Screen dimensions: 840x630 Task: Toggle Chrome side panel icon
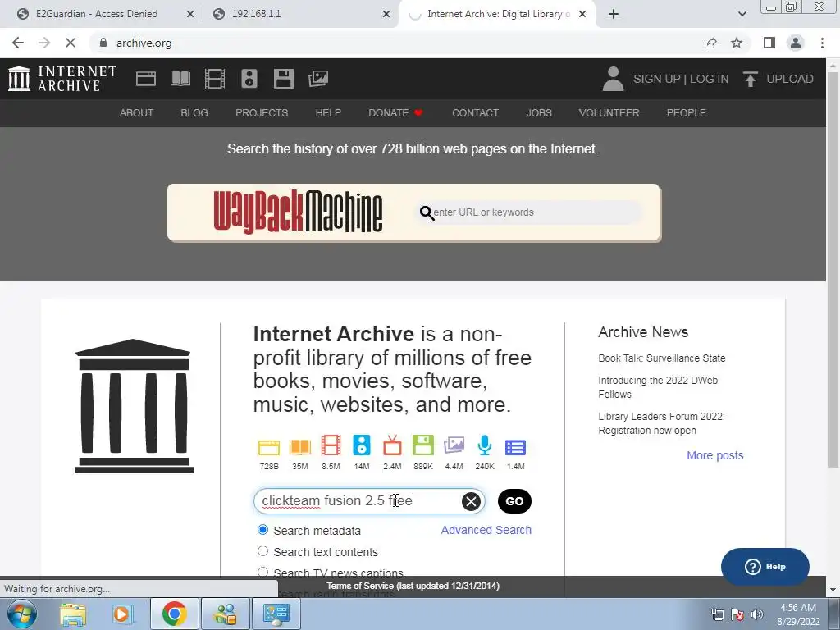[769, 43]
